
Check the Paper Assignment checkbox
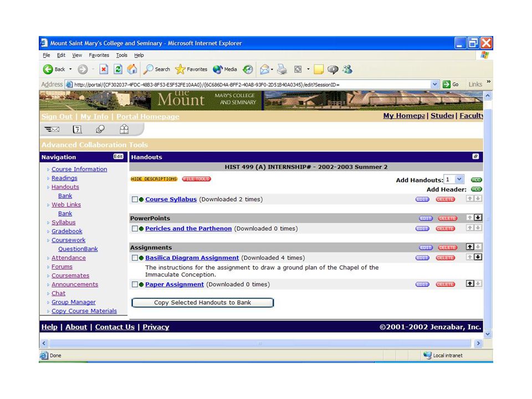click(x=135, y=284)
